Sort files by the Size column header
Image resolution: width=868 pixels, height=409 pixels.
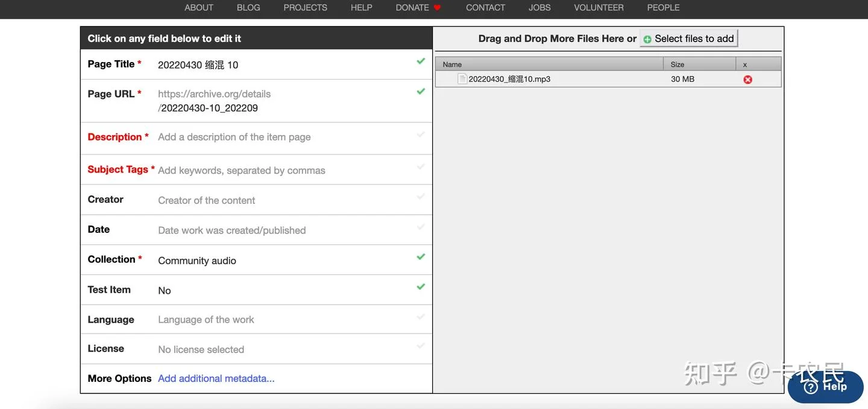(699, 64)
